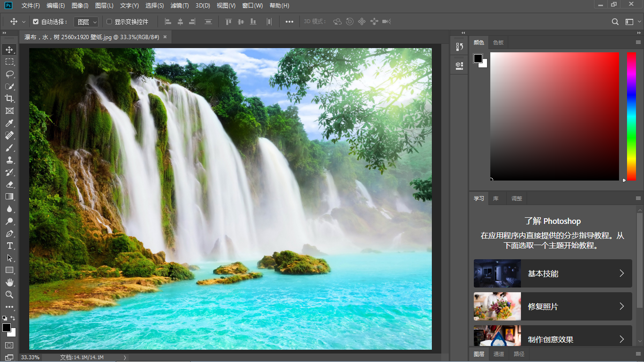Pick a color in the color field
This screenshot has height=362, width=644.
coord(554,116)
